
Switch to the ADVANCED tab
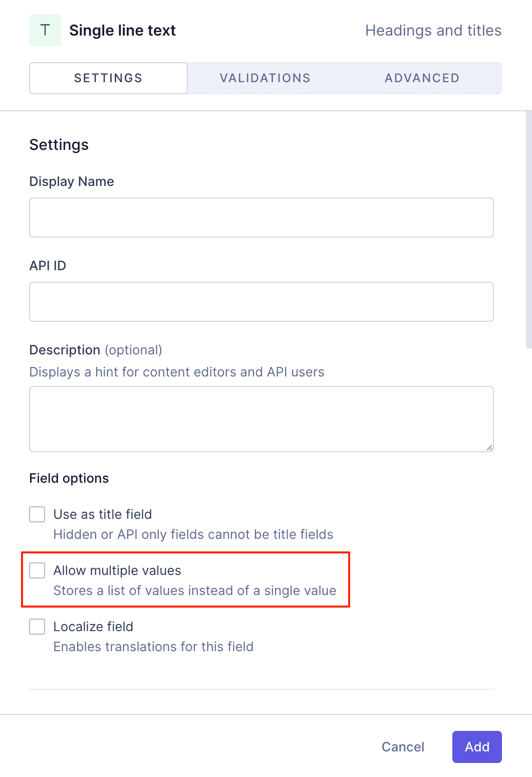click(422, 78)
